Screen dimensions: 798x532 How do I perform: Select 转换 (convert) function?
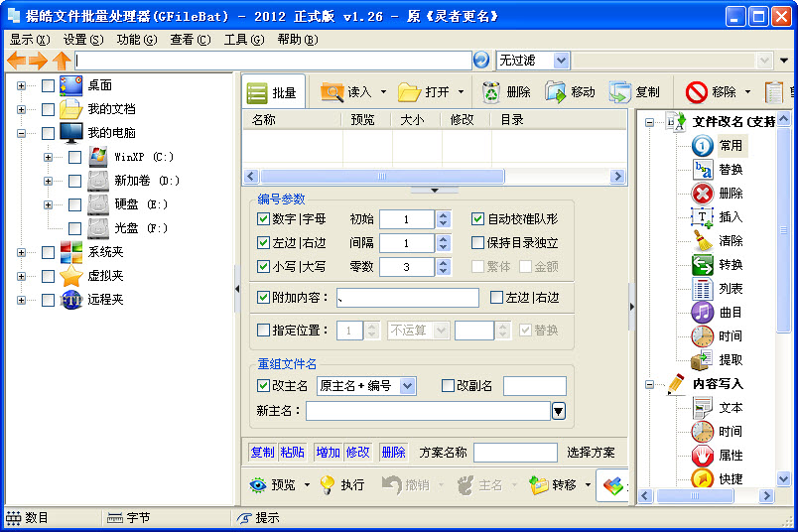(x=731, y=265)
